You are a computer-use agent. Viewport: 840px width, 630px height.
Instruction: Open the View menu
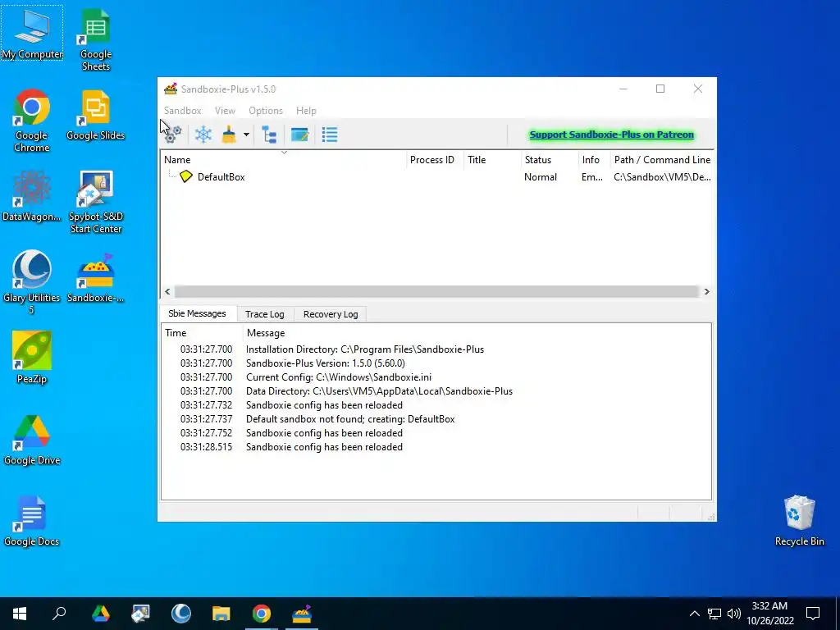225,111
